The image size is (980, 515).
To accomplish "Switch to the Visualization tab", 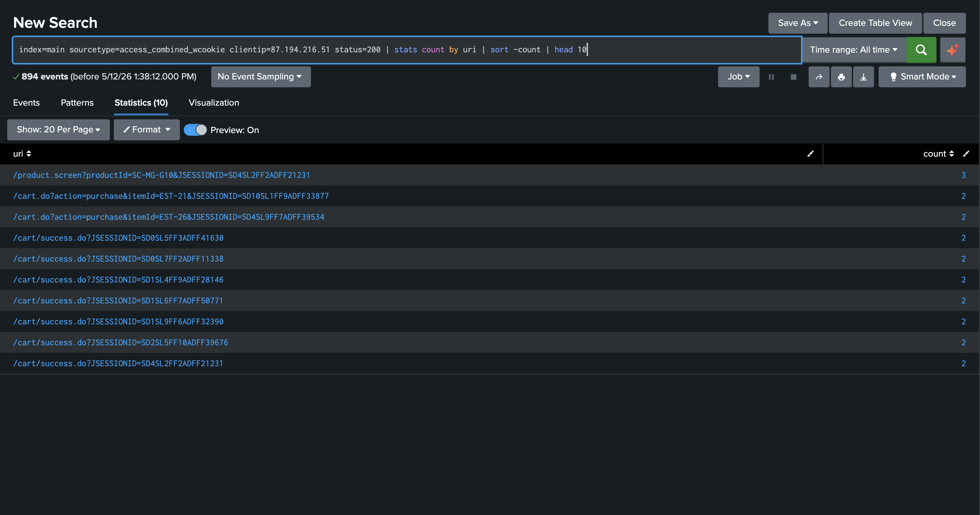I will click(214, 103).
